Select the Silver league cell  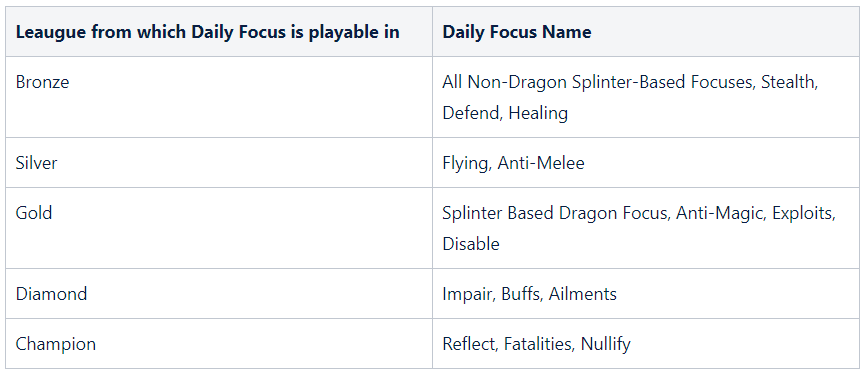[219, 163]
